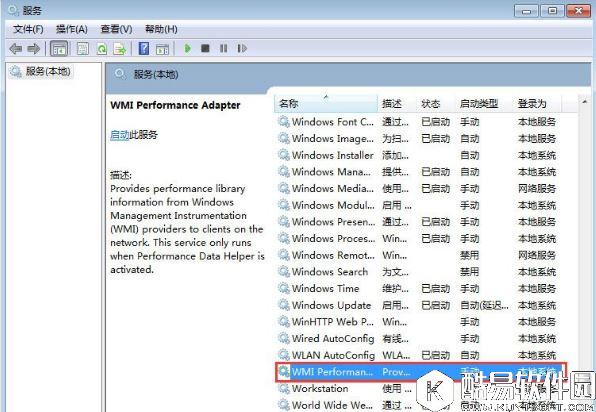The height and width of the screenshot is (412, 596).
Task: Select the Windows Search service
Action: pos(418,272)
